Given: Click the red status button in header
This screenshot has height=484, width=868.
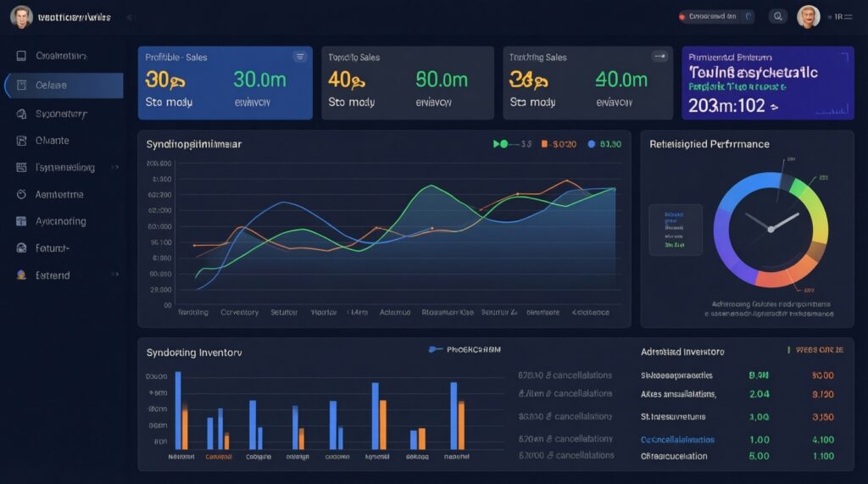Looking at the screenshot, I should point(715,17).
